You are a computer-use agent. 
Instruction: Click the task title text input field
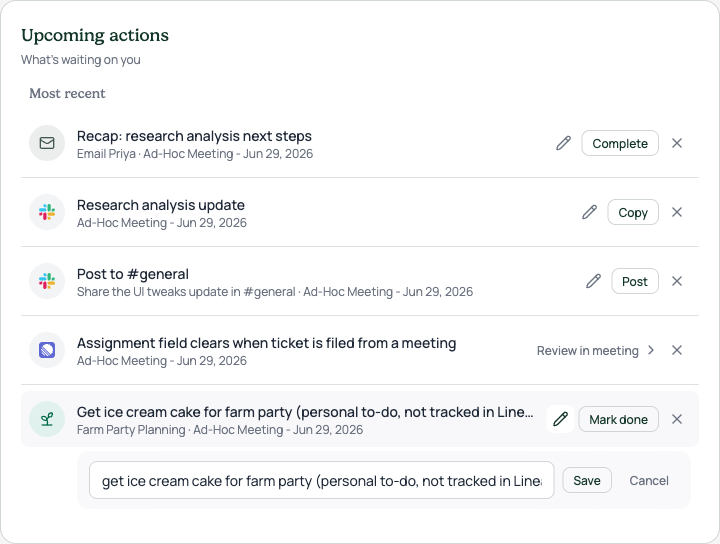[321, 480]
